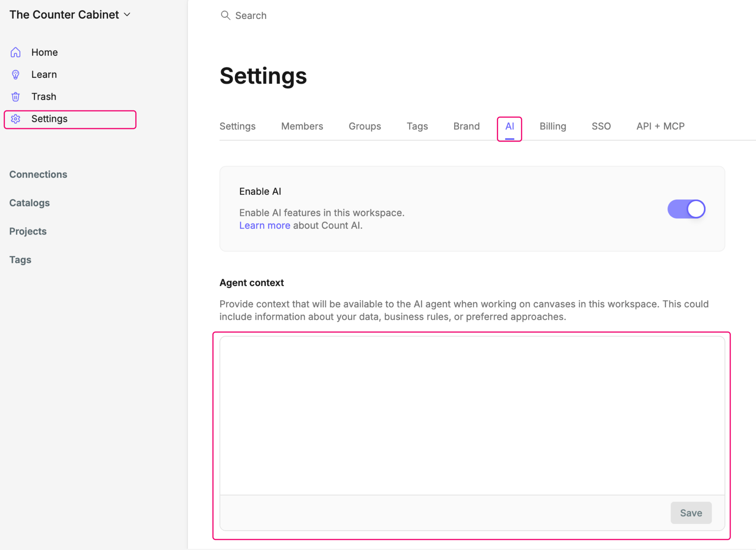
Task: Click the Trash bin icon
Action: click(x=16, y=97)
